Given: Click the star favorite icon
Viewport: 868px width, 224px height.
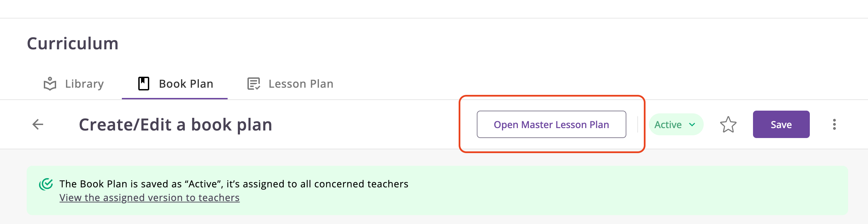Looking at the screenshot, I should click(x=728, y=124).
